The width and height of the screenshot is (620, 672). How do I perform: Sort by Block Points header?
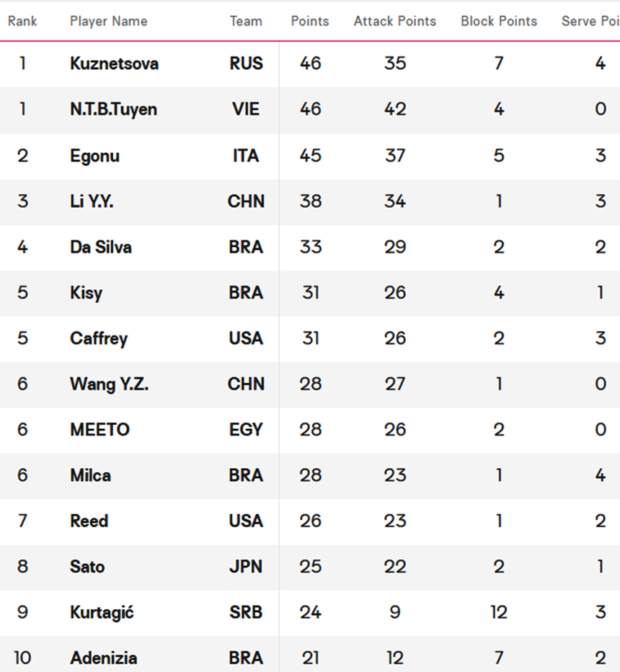(499, 22)
